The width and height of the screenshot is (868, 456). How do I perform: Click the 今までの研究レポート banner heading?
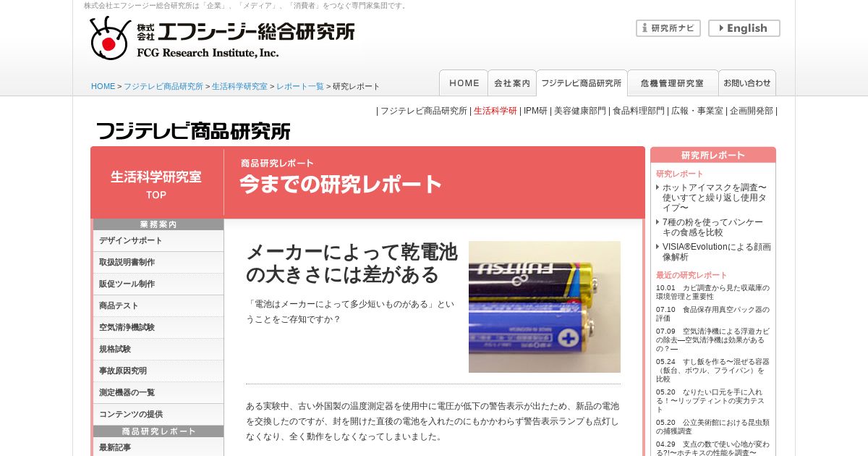(341, 185)
